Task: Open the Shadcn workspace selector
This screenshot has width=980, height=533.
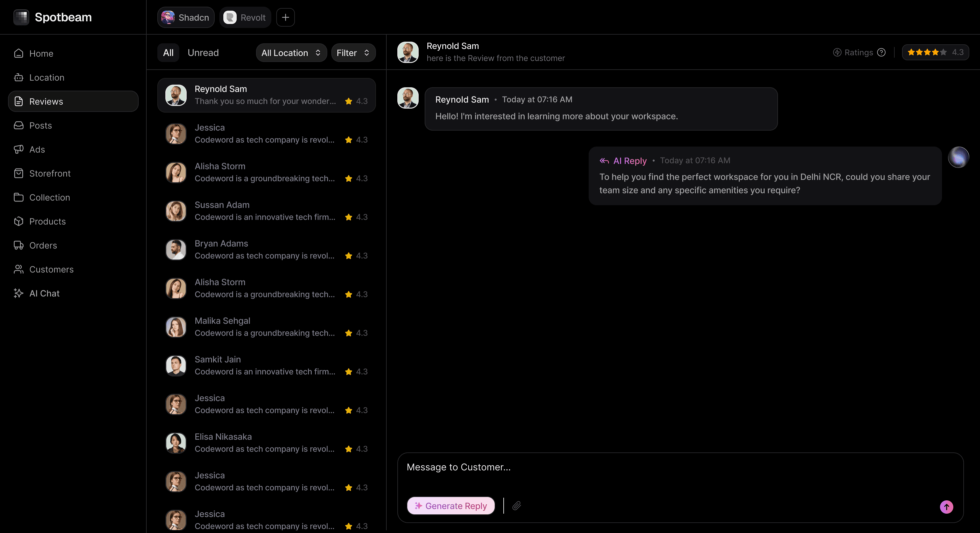Action: point(186,17)
